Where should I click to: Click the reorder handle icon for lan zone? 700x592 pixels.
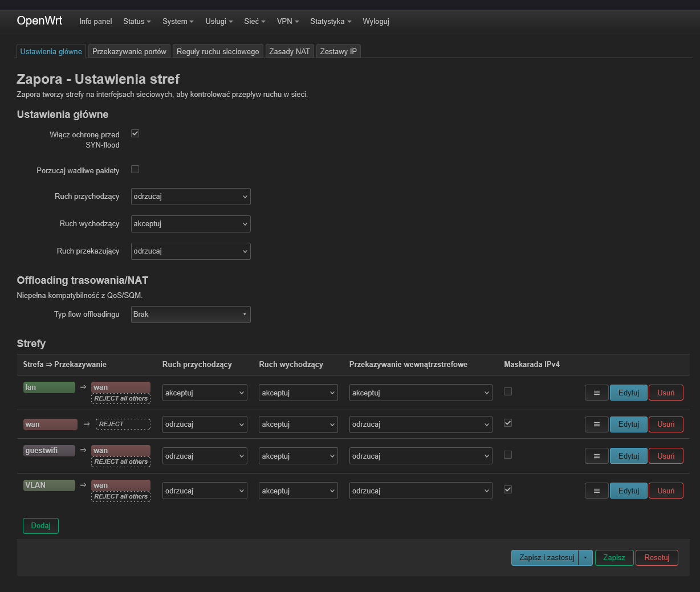click(x=596, y=393)
